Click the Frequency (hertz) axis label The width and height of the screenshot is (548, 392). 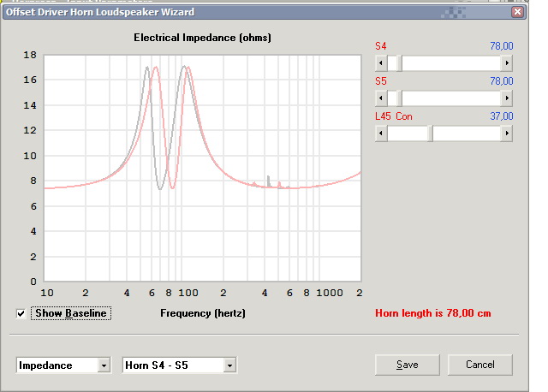(203, 313)
